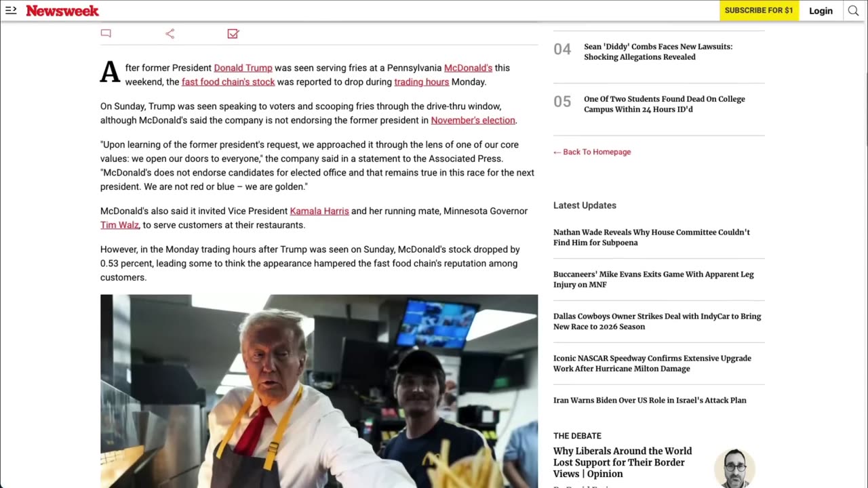Click the 04 ranking number
The width and height of the screenshot is (868, 488).
click(x=562, y=49)
